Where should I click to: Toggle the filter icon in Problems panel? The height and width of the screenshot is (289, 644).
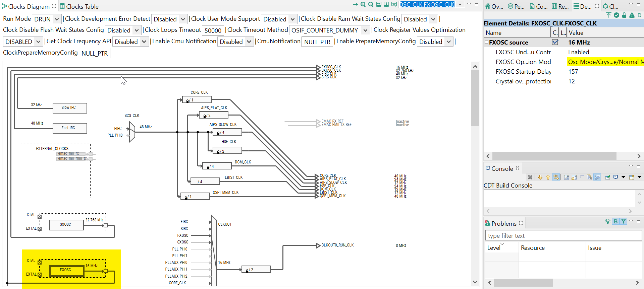[623, 221]
